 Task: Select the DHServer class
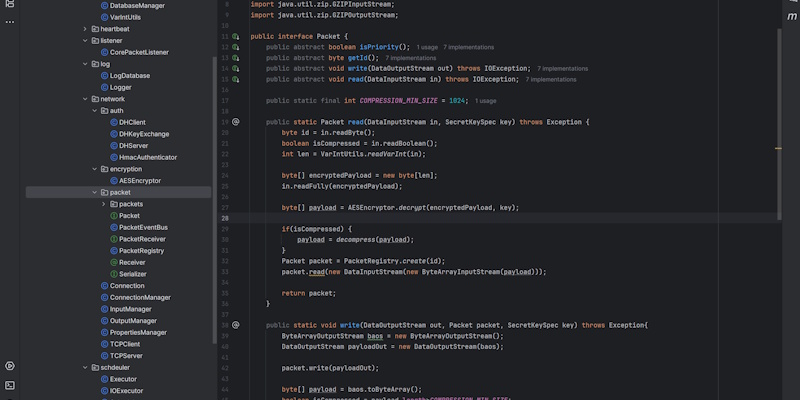click(x=133, y=146)
